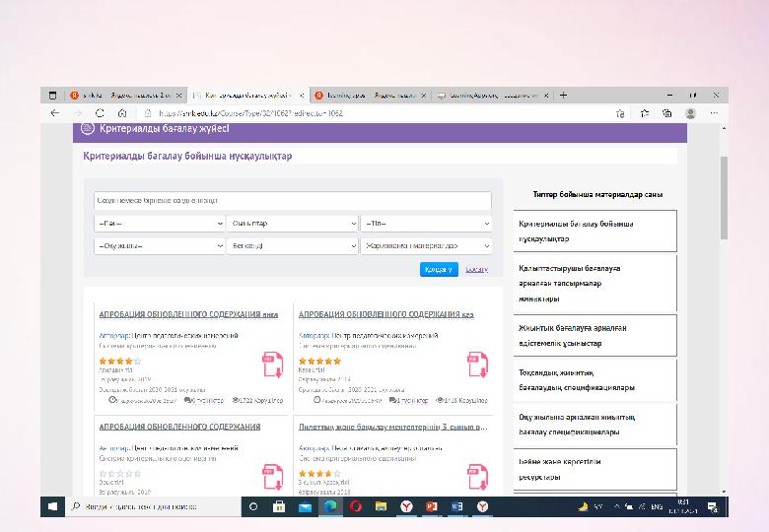Expand the Тіл language dropdown
The height and width of the screenshot is (532, 769).
point(426,224)
